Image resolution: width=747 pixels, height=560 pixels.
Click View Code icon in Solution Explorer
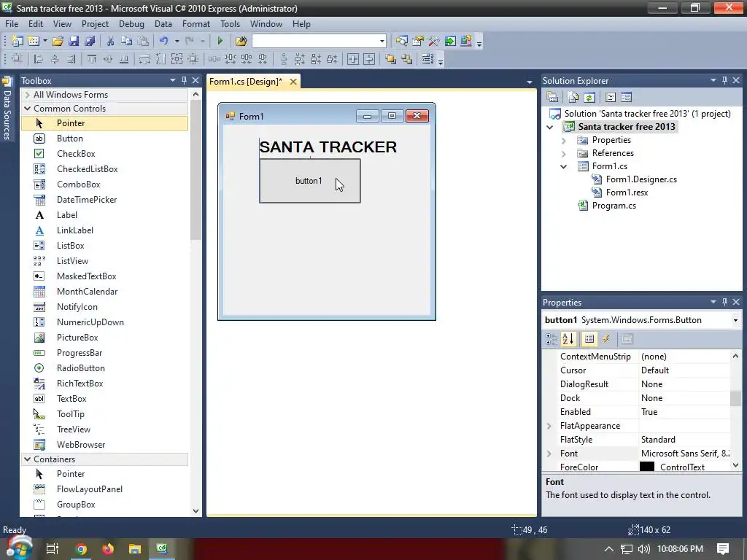pos(611,97)
